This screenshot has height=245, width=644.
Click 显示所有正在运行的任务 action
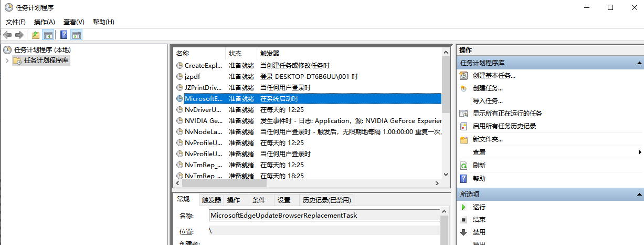coord(507,114)
